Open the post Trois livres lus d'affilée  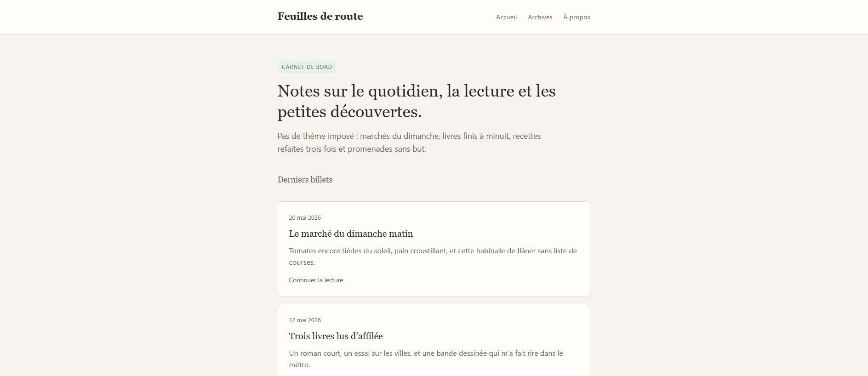point(336,336)
